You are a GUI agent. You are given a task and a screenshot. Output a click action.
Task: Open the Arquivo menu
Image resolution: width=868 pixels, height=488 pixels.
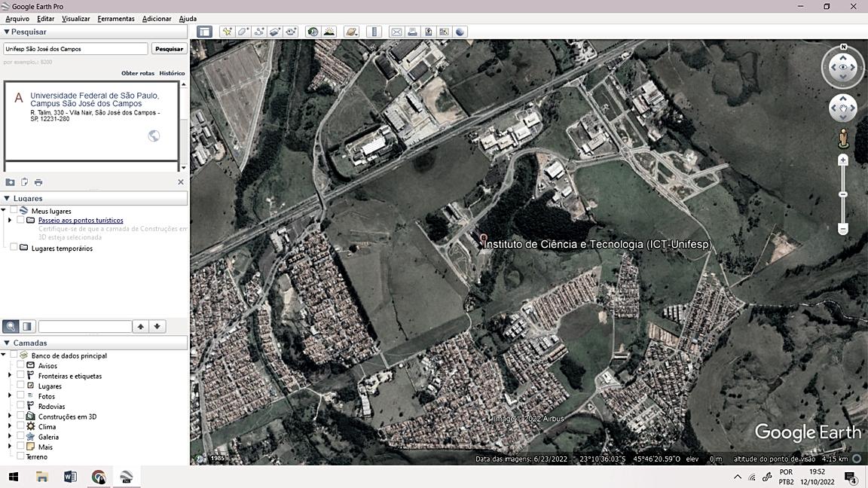[x=17, y=19]
